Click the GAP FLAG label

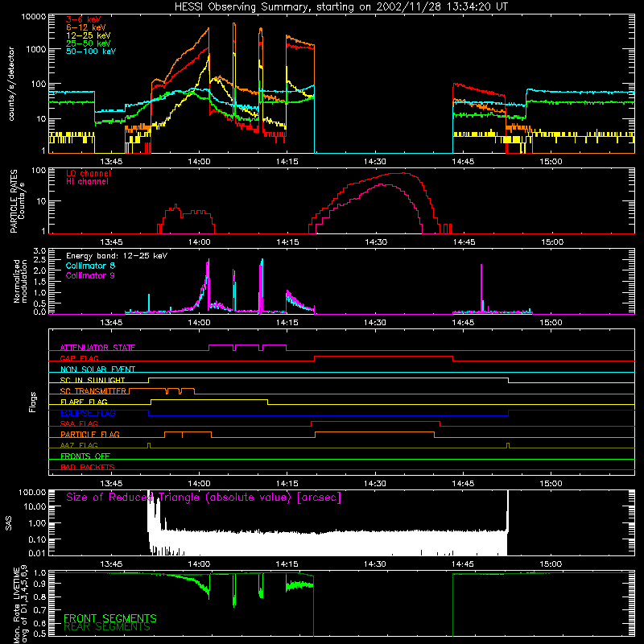click(79, 358)
